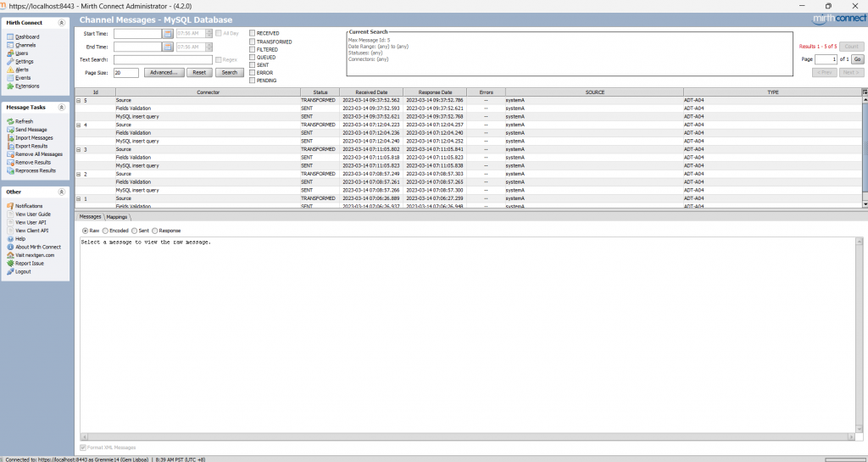Check the SENT status filter
Viewport: 868px width, 462px height.
point(253,64)
